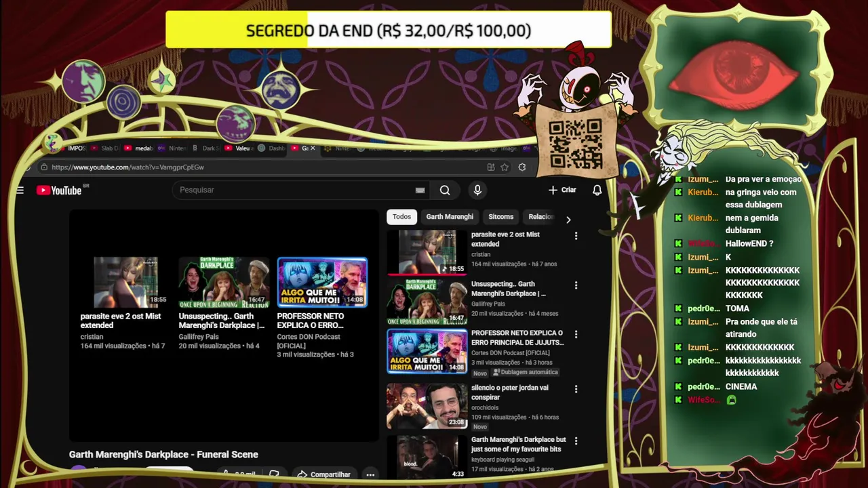Click sidebar title PROFESSOR NETO EXPLICA O ERRO PRINCIPAL
Viewport: 868px width, 488px height.
pyautogui.click(x=517, y=338)
